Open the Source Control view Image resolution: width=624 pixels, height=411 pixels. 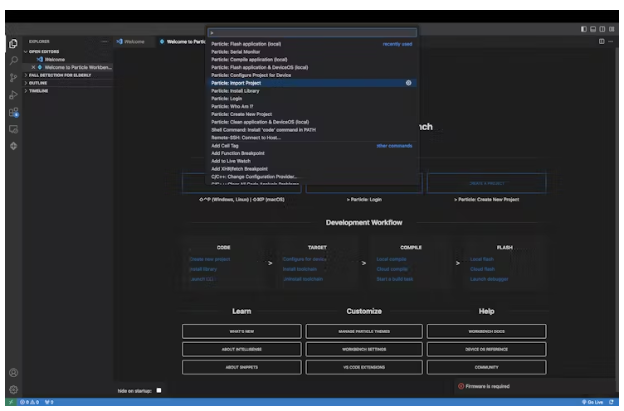[x=13, y=77]
